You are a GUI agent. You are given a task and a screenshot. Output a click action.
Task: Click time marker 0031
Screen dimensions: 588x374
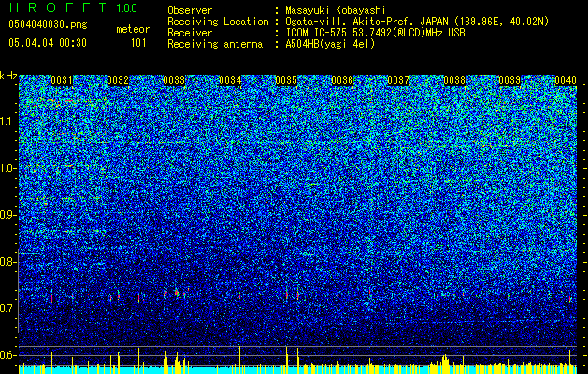(62, 80)
